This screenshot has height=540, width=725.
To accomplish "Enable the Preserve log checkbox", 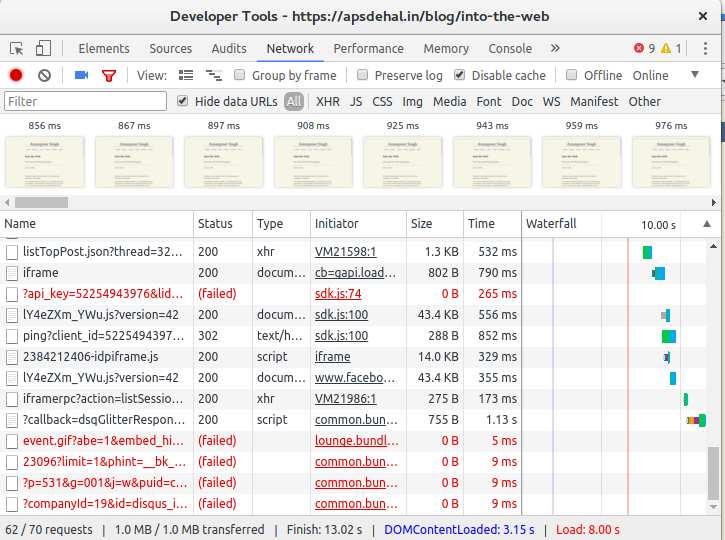I will pyautogui.click(x=363, y=75).
